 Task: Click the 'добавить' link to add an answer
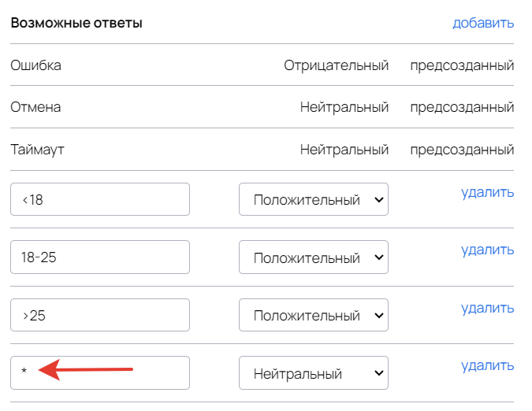(x=483, y=23)
